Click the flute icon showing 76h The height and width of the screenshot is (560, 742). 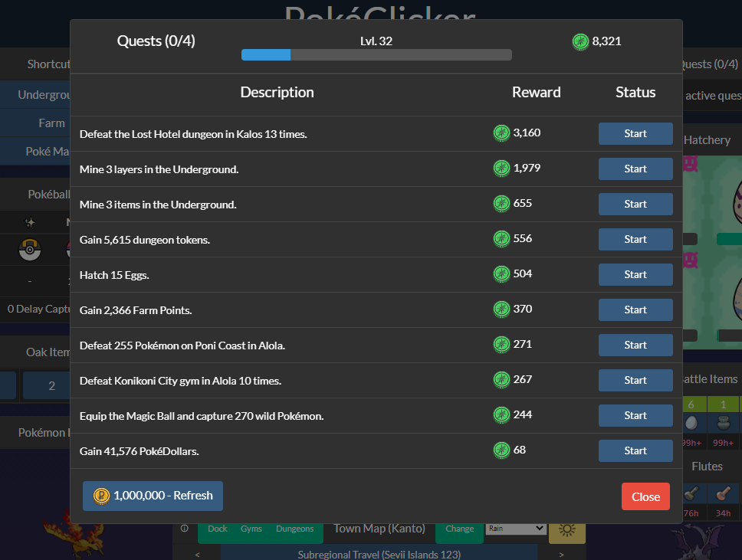pos(691,494)
